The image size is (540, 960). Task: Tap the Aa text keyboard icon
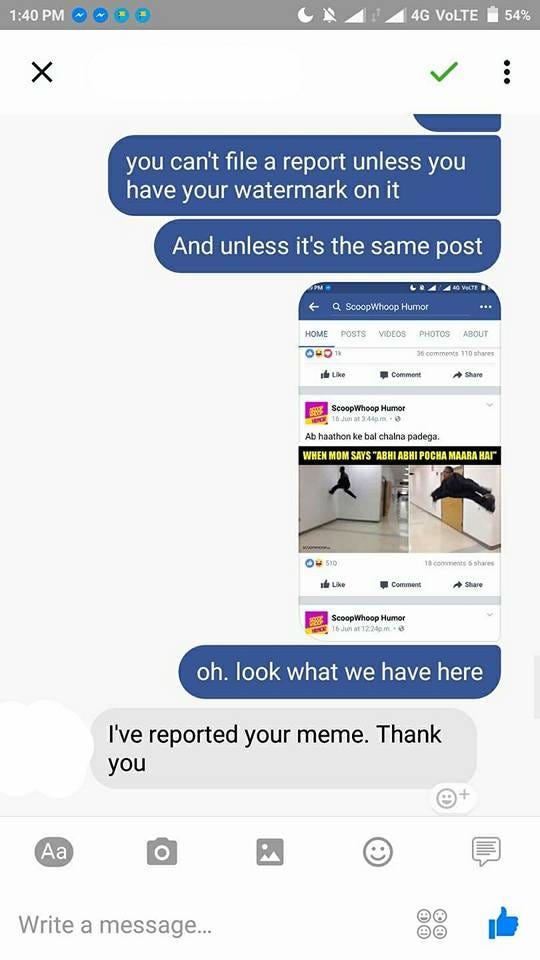(x=54, y=852)
